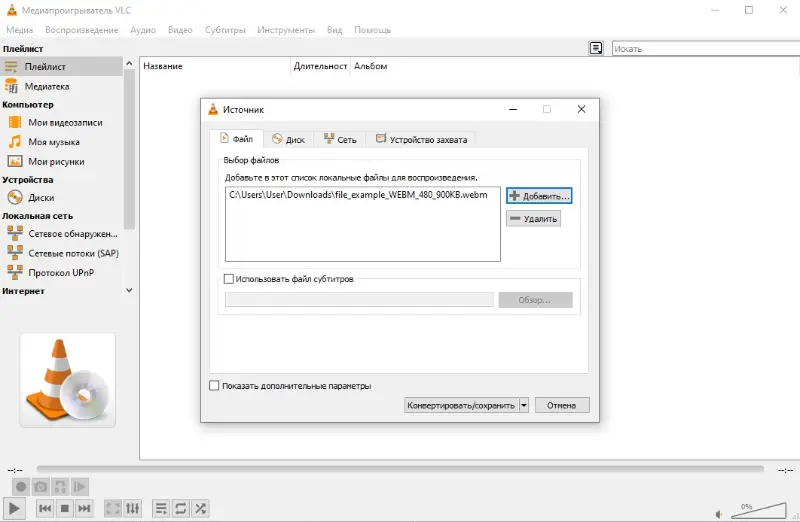The image size is (800, 522).
Task: Toggle shuffle playback icon
Action: click(201, 508)
